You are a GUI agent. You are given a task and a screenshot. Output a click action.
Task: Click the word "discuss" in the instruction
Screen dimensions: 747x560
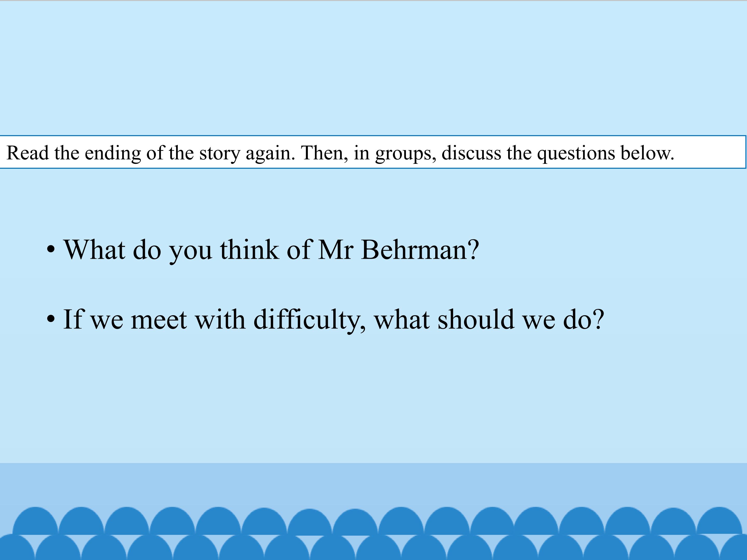(x=471, y=153)
